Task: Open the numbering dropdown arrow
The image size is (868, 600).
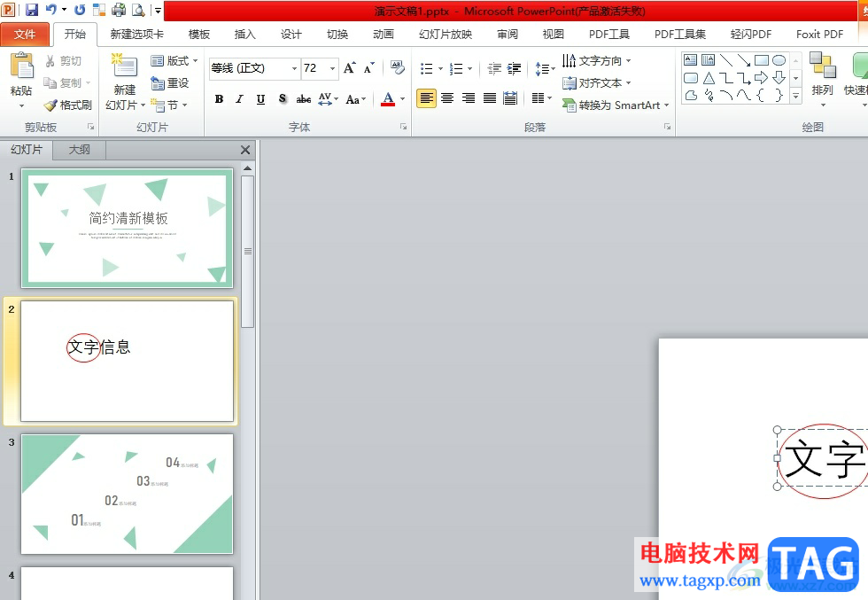Action: 470,69
